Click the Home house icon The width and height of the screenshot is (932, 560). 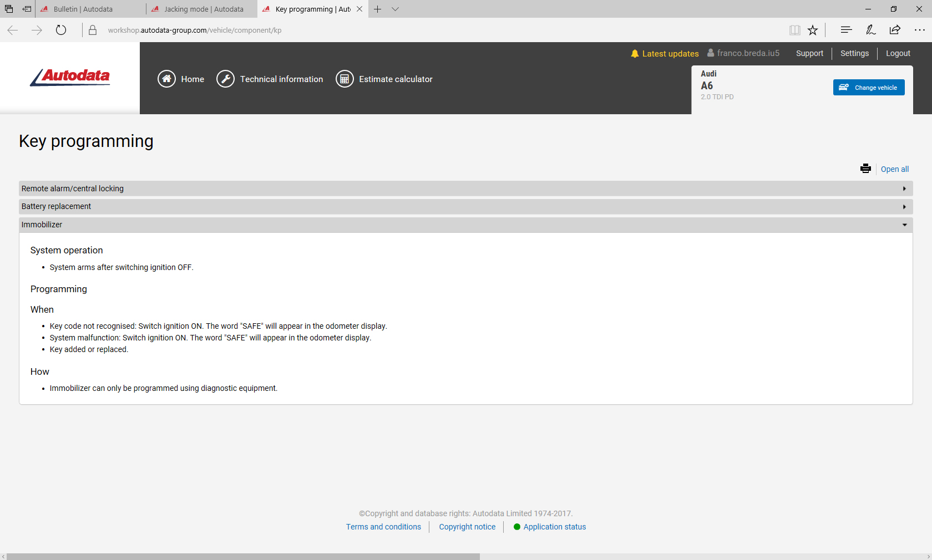click(166, 79)
